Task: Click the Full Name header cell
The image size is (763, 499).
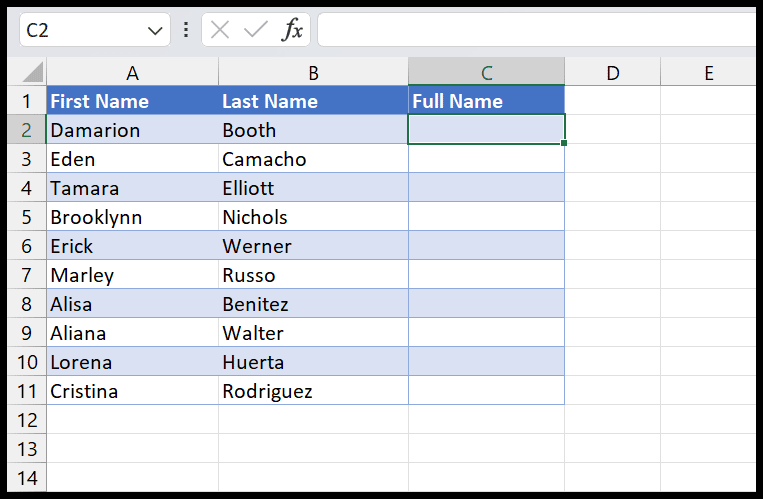Action: [487, 101]
